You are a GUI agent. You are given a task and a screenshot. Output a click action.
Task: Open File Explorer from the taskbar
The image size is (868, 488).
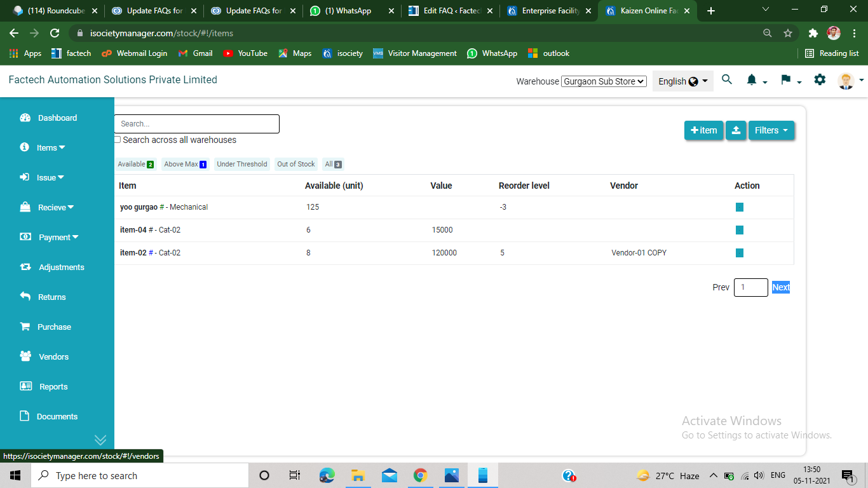click(x=358, y=475)
